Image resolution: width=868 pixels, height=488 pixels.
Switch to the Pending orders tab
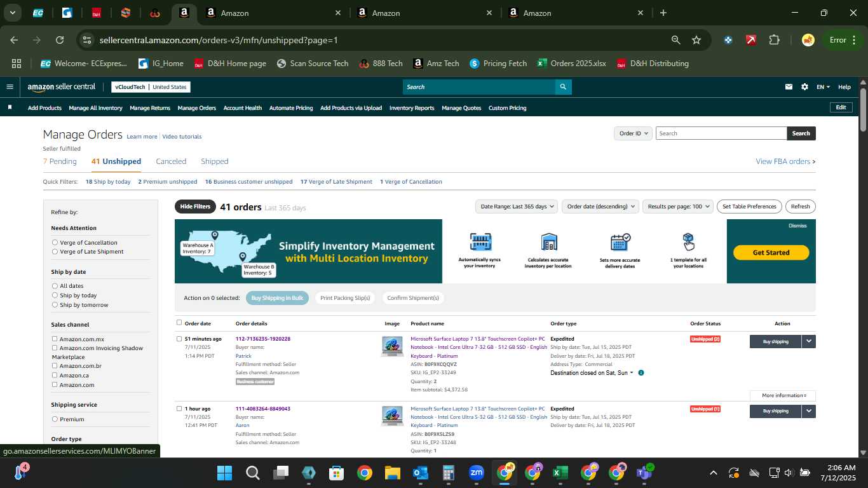pos(60,161)
